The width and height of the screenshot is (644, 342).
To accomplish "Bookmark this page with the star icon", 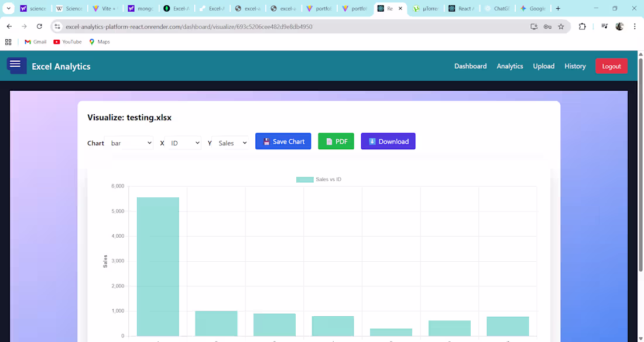I will (x=561, y=26).
